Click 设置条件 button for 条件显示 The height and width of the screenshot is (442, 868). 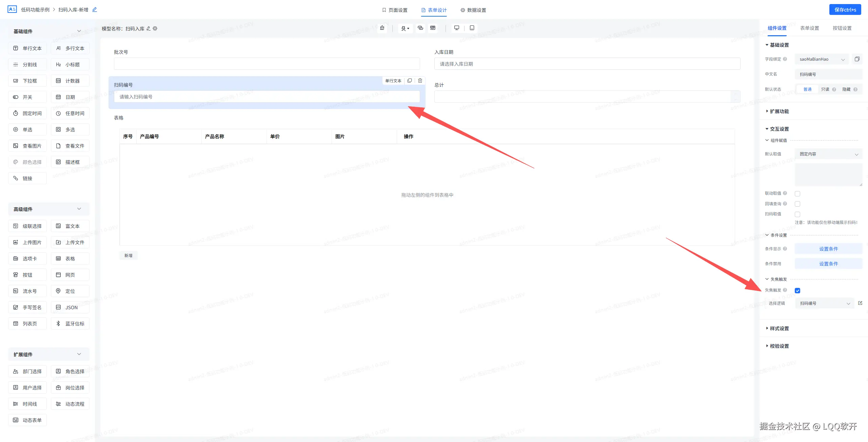(828, 249)
